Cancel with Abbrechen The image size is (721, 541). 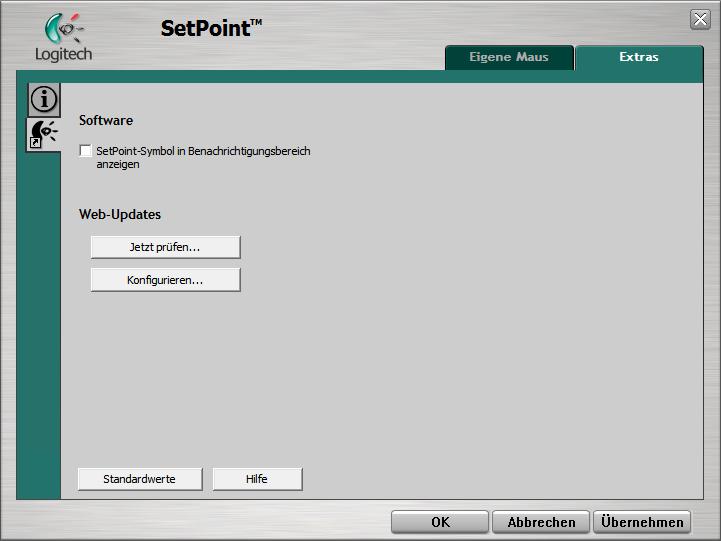[x=541, y=522]
